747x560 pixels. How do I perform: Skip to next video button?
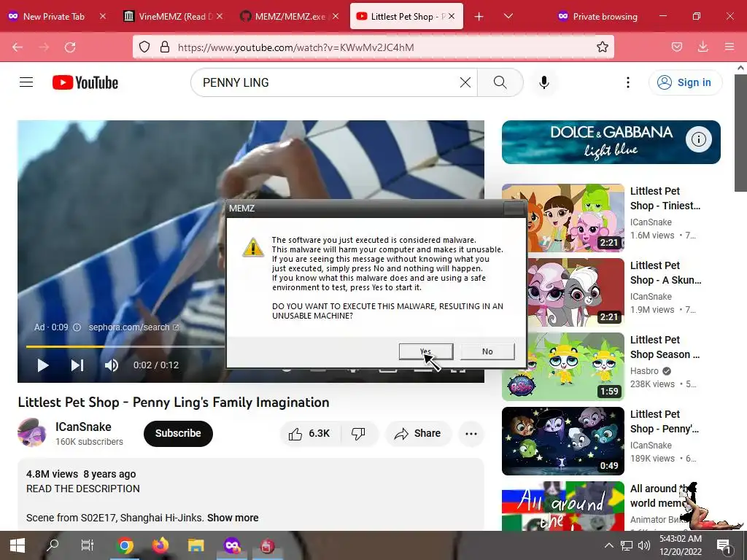click(77, 365)
